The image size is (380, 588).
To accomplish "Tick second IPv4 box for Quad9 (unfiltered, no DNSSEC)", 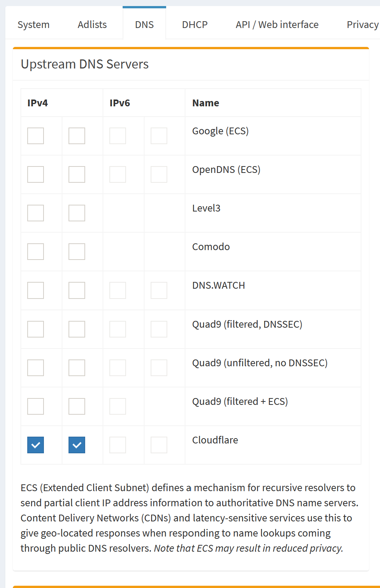I will pyautogui.click(x=77, y=368).
